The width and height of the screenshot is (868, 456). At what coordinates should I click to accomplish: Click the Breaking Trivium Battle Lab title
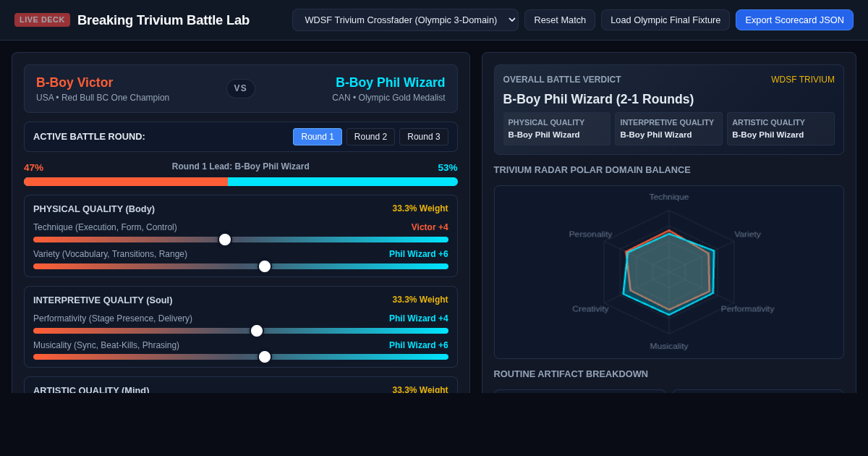point(163,20)
